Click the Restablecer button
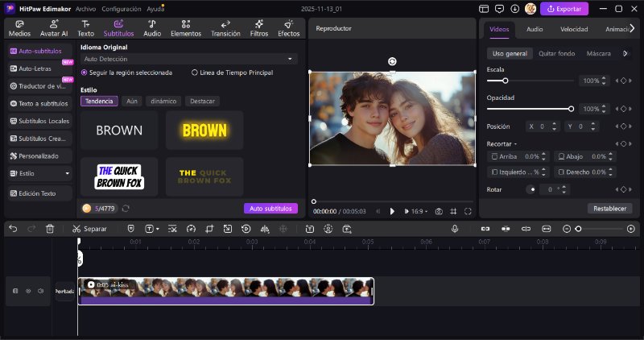The width and height of the screenshot is (644, 340). click(609, 209)
